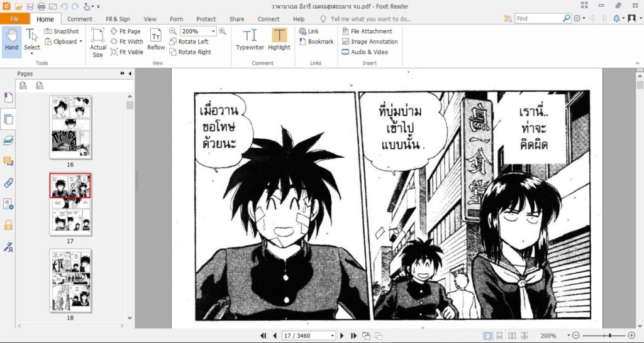The width and height of the screenshot is (644, 343).
Task: Open the File menu
Action: pos(15,19)
